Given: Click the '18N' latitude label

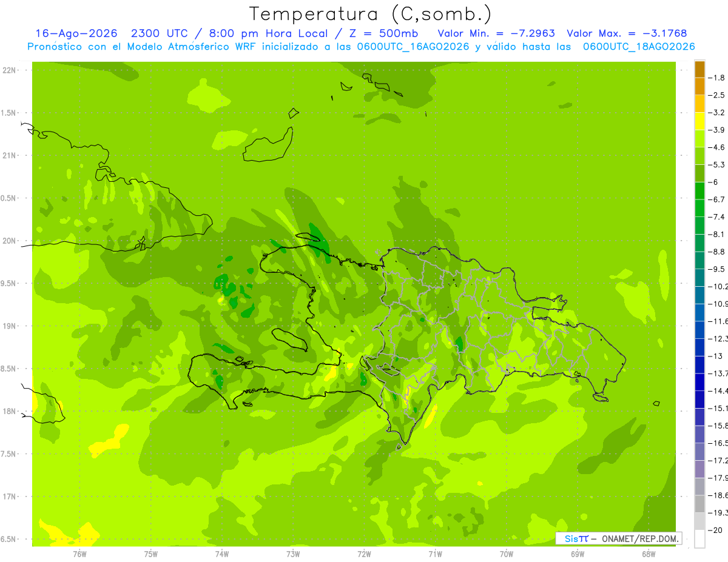Looking at the screenshot, I should pos(8,411).
